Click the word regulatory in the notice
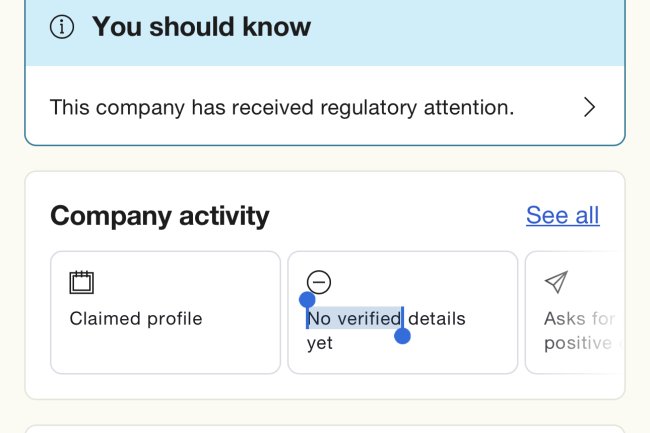 pyautogui.click(x=275, y=107)
